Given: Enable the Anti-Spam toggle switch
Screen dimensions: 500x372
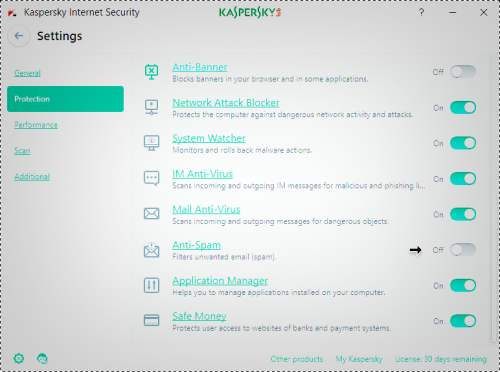Looking at the screenshot, I should (463, 250).
